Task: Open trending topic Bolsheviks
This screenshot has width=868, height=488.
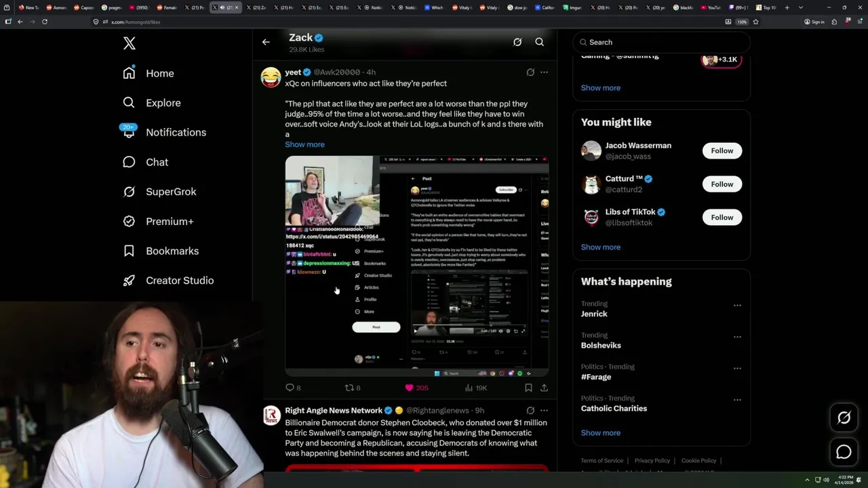Action: [x=601, y=346]
